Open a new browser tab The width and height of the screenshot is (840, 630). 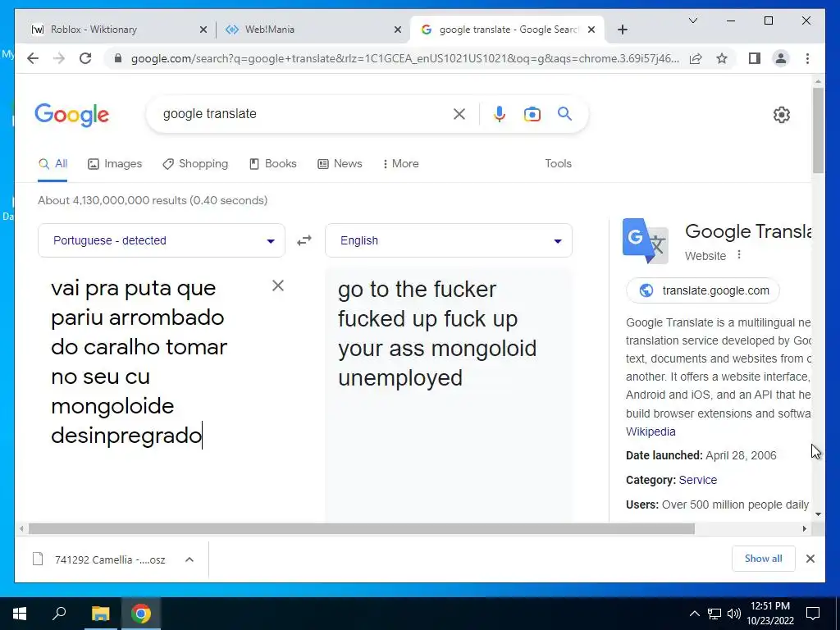[622, 30]
